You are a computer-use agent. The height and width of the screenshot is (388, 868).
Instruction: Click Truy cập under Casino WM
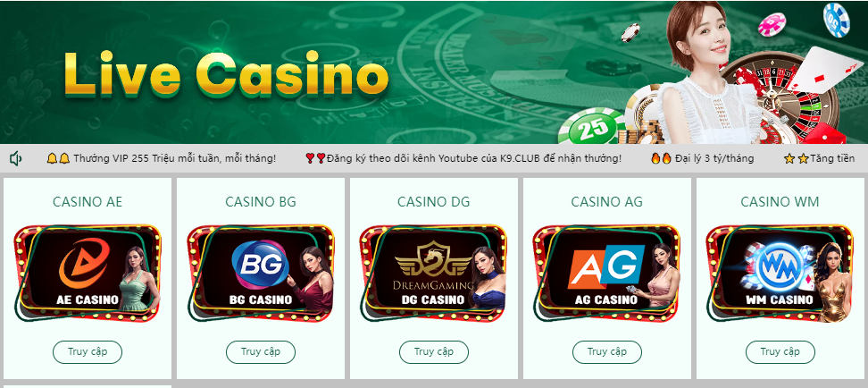tap(780, 352)
